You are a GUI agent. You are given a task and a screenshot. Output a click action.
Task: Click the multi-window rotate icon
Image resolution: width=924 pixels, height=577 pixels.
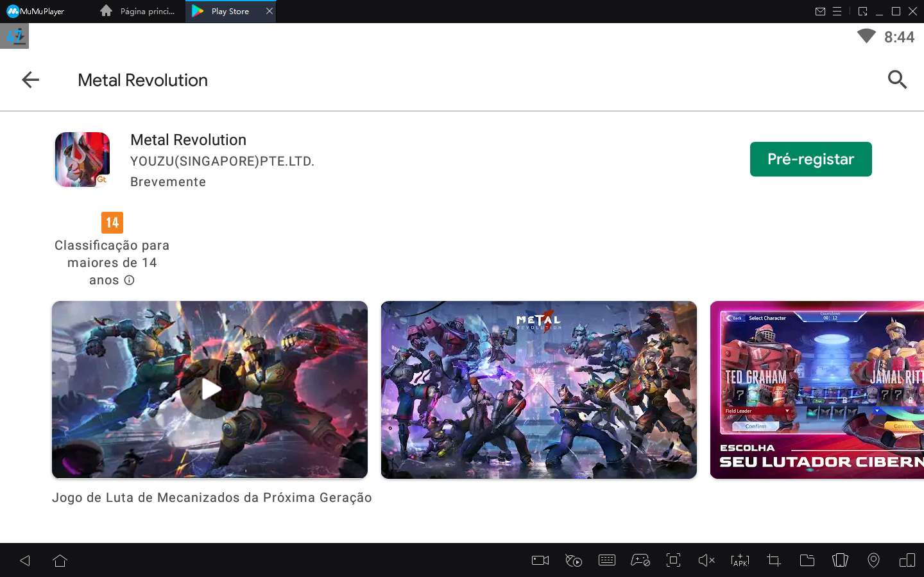pyautogui.click(x=907, y=560)
